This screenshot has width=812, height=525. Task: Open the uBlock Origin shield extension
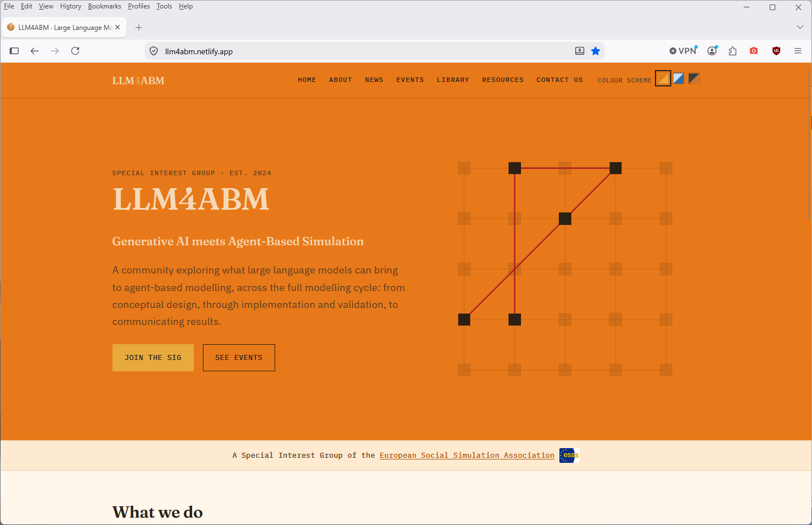point(776,51)
